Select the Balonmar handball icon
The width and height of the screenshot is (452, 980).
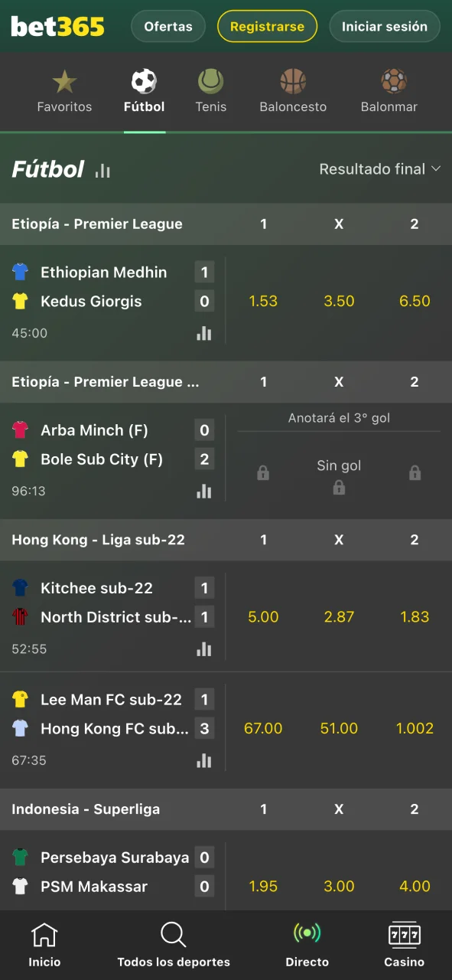pos(389,80)
